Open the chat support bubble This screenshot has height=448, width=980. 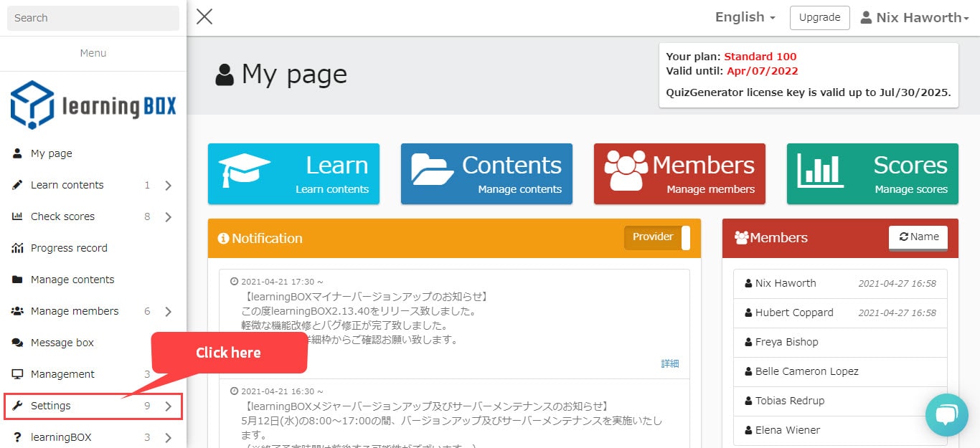point(946,414)
